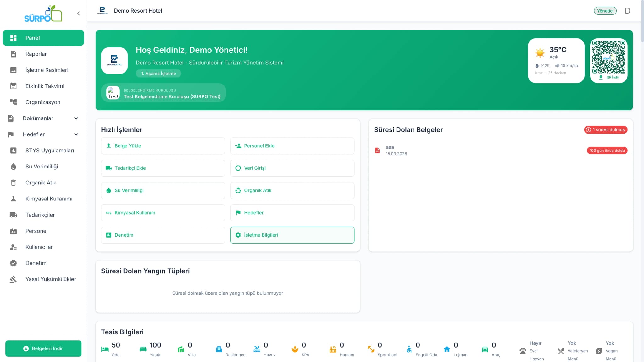Select Organizasyon in the sidebar
Image resolution: width=644 pixels, height=362 pixels.
[x=43, y=102]
